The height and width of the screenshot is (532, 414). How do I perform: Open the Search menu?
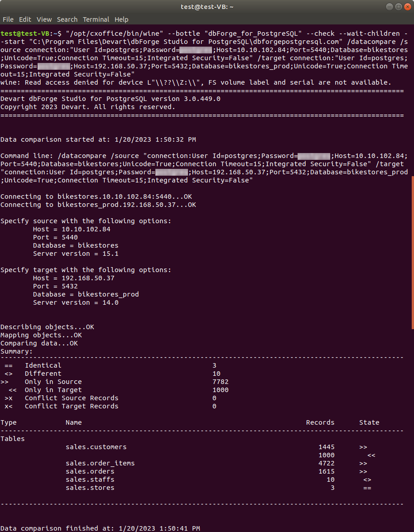67,19
